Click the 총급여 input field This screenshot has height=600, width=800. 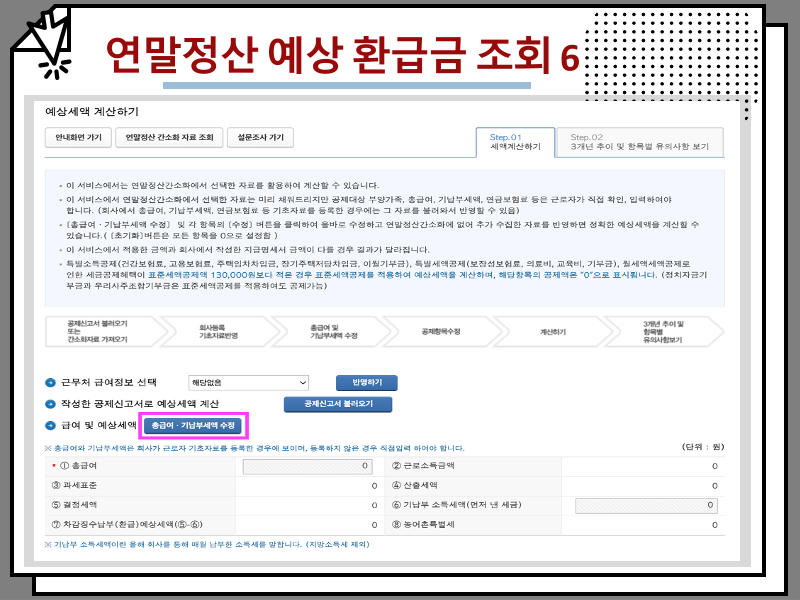point(308,466)
